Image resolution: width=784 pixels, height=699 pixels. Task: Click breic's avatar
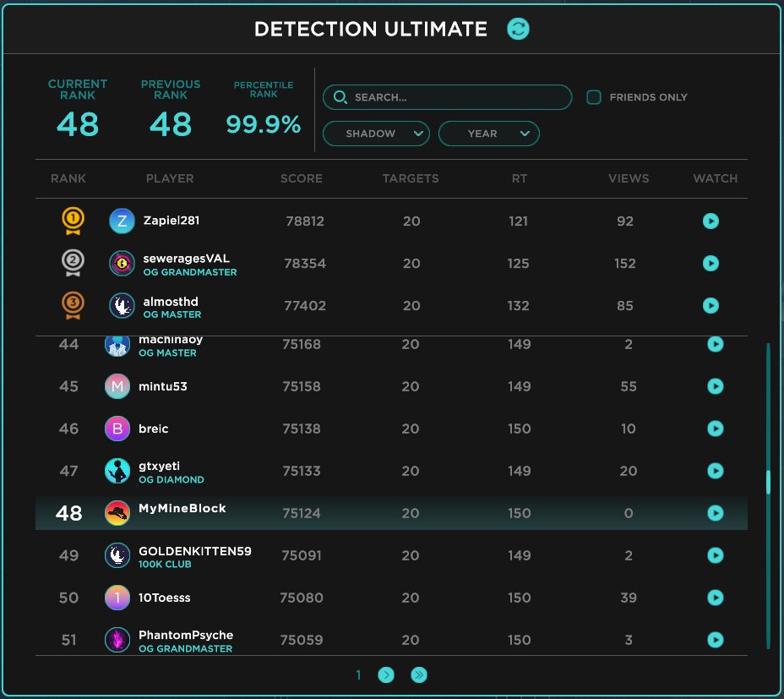pos(117,429)
